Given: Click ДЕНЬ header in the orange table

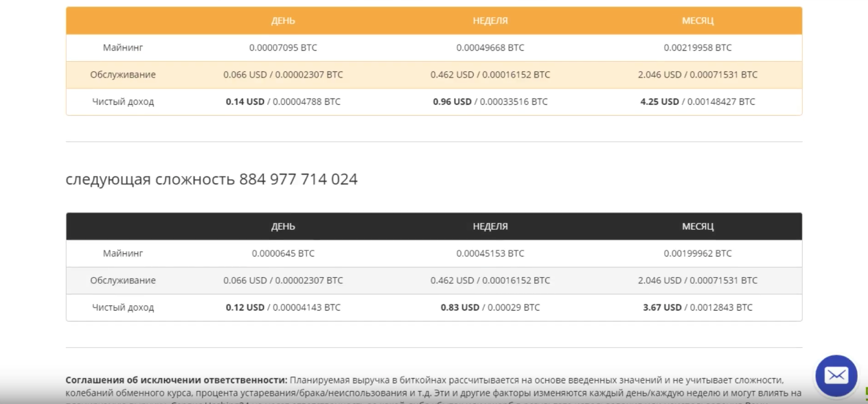Looking at the screenshot, I should click(x=283, y=21).
